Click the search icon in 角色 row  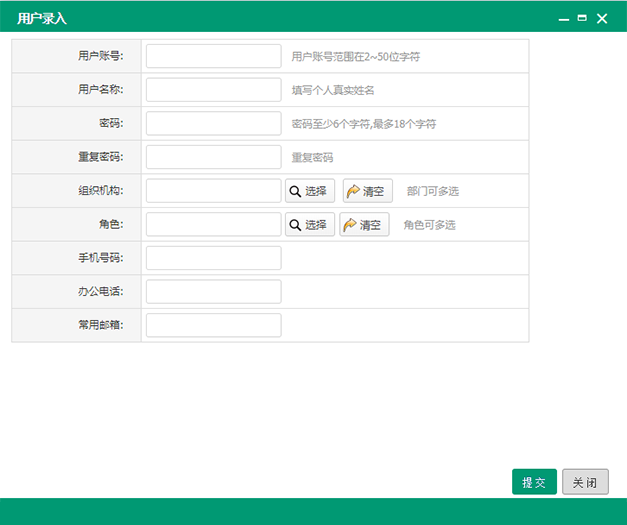pos(296,225)
